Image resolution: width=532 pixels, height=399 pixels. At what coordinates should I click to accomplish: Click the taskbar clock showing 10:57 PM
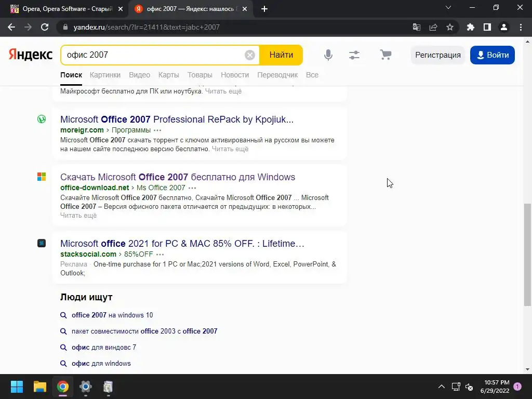click(x=495, y=387)
